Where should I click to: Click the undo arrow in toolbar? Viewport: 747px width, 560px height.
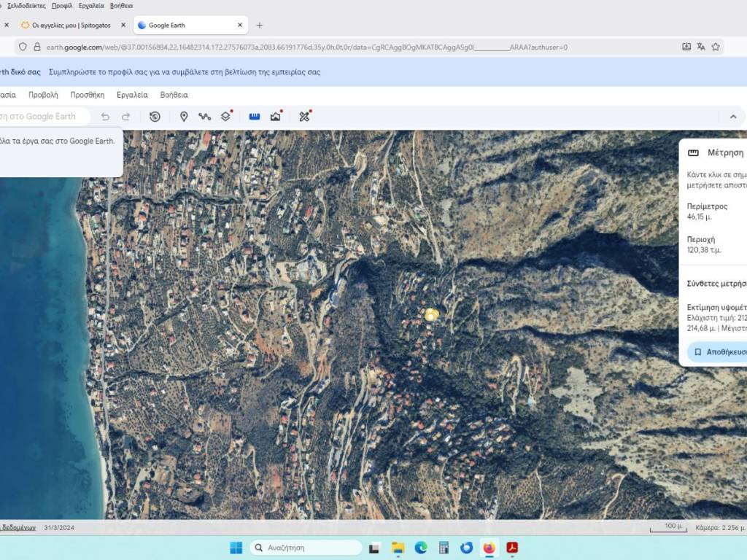105,117
